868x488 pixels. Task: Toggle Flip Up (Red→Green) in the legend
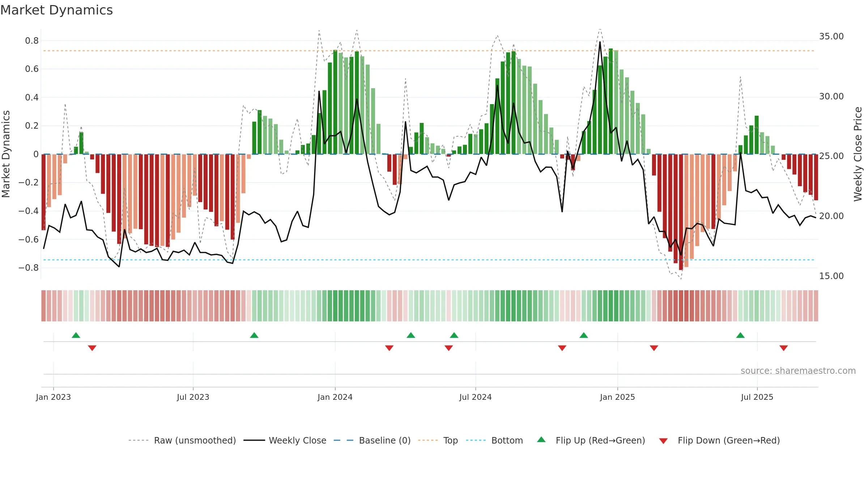tap(591, 440)
